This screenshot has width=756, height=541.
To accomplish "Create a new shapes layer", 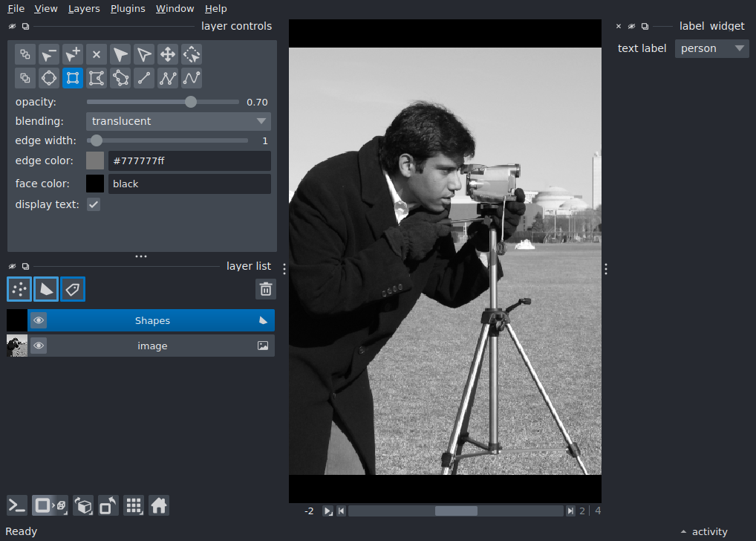I will click(46, 289).
